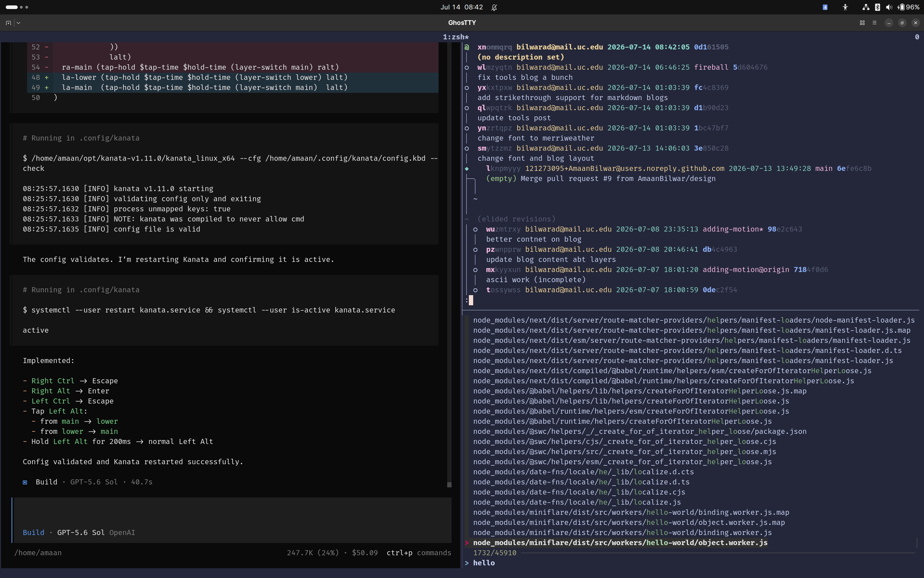924x578 pixels.
Task: Click commit mxkyyxun adding-motion@origin line
Action: click(x=657, y=270)
